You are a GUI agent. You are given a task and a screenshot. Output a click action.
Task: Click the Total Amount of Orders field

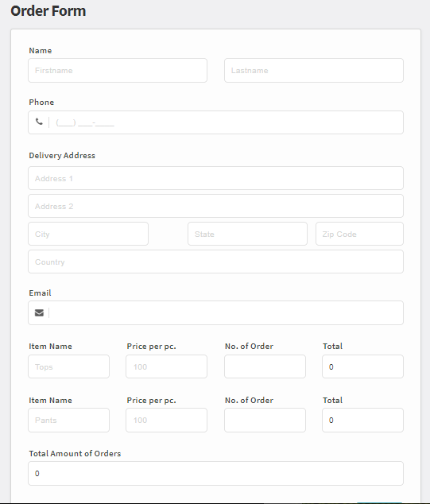tap(215, 474)
